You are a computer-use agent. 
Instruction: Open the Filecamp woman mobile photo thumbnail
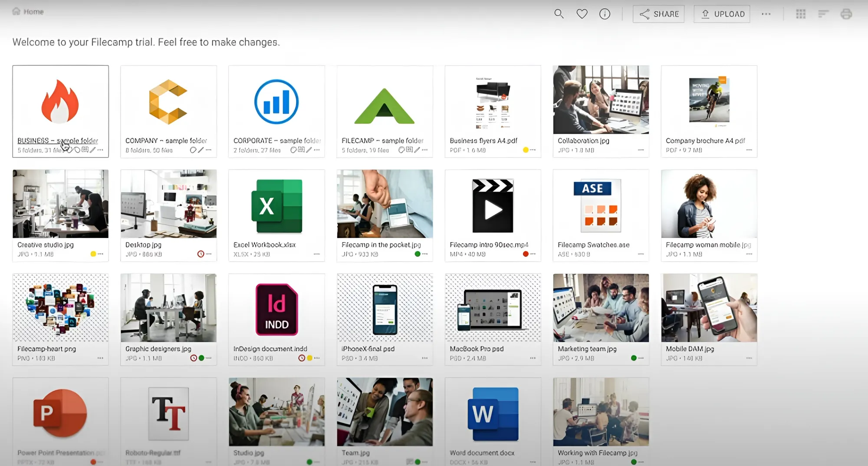(x=709, y=204)
